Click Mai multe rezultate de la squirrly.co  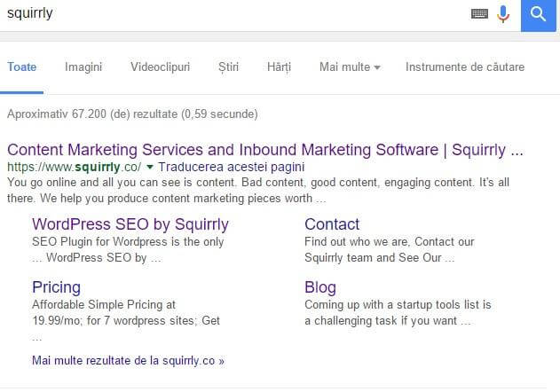tap(128, 361)
